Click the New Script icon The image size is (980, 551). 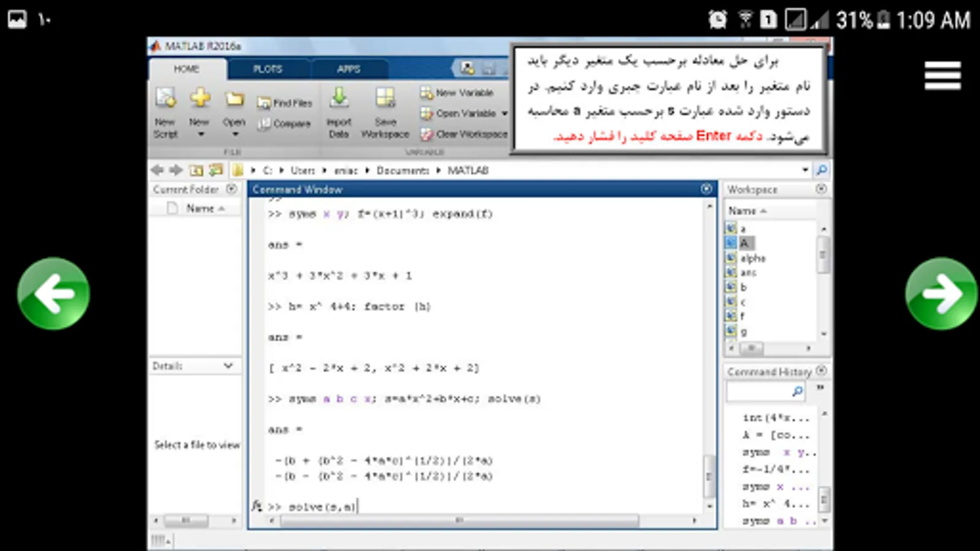(x=165, y=98)
